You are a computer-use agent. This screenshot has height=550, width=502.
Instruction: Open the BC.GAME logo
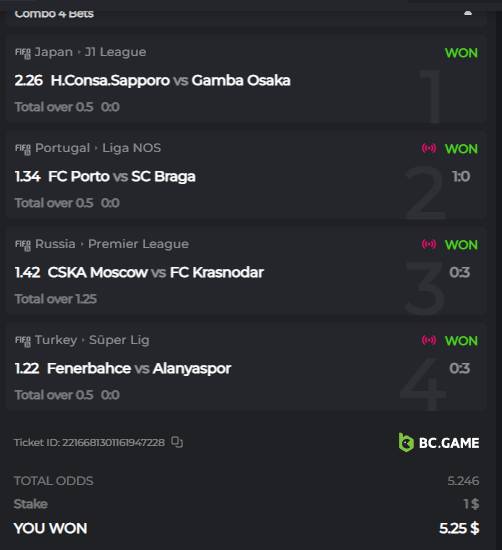[439, 443]
